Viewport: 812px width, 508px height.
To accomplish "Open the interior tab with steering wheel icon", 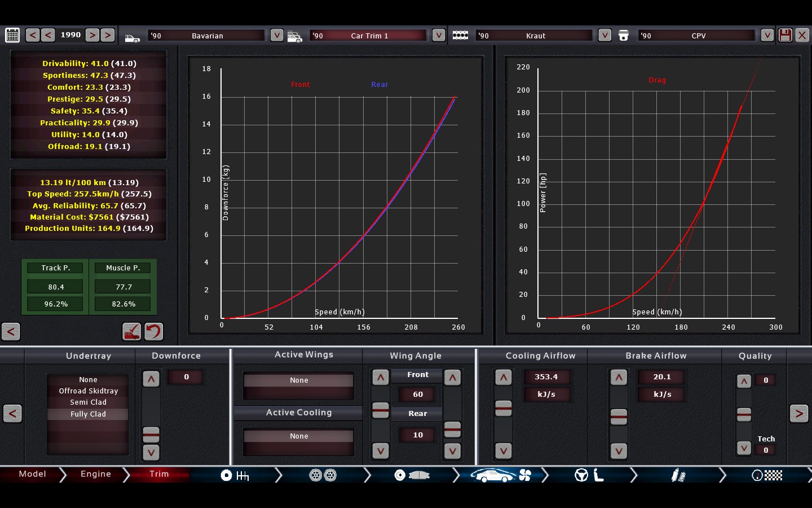I will [x=589, y=475].
